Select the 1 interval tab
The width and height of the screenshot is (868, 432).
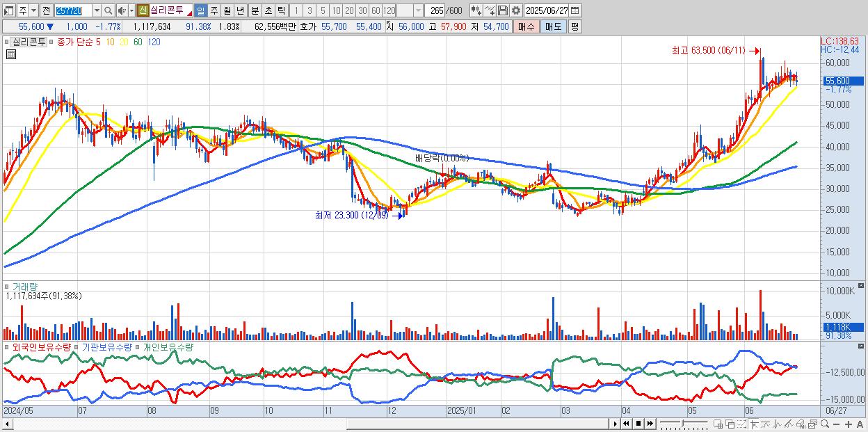coord(296,10)
